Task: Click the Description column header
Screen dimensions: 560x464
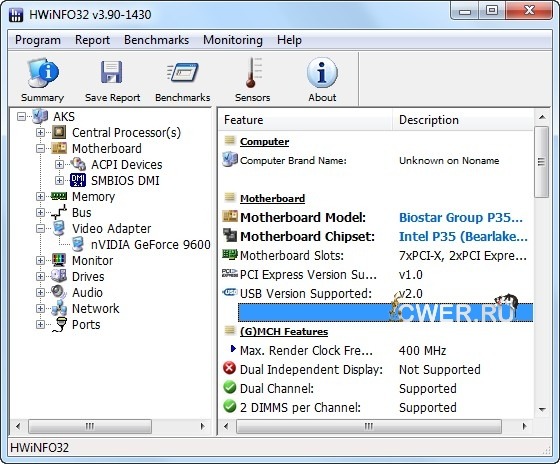Action: (463, 120)
